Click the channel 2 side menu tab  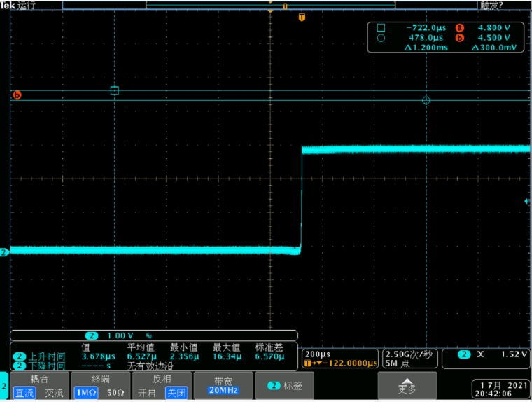(4, 386)
